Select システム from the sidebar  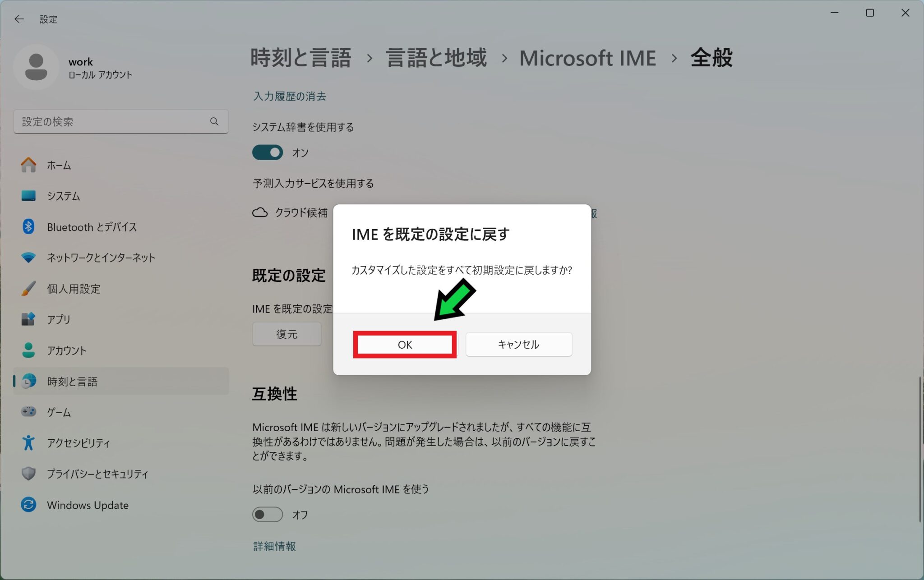[x=63, y=196]
